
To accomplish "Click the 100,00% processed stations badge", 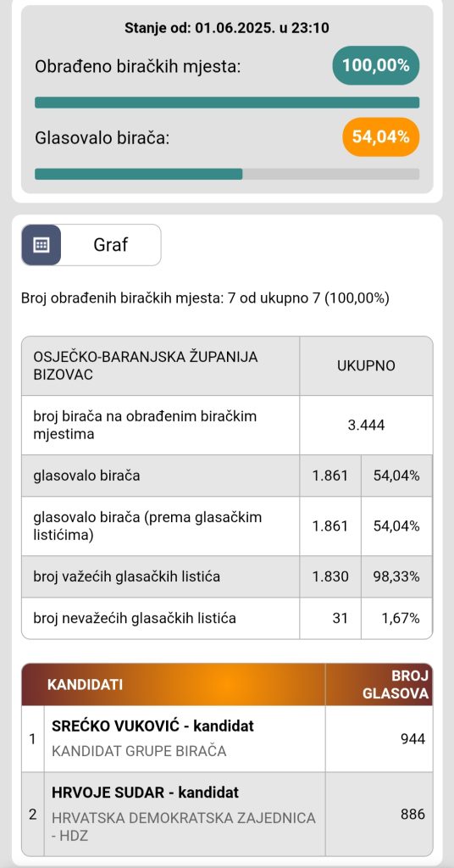I will pyautogui.click(x=375, y=65).
